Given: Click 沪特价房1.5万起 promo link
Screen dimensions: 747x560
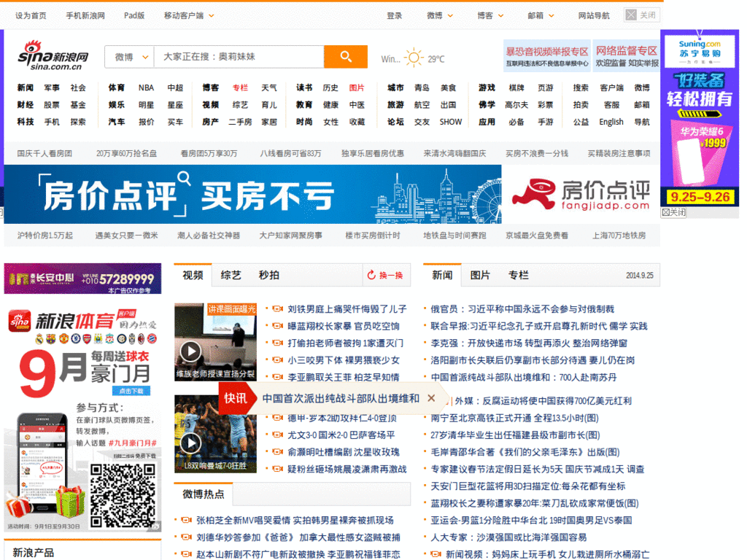Looking at the screenshot, I should (44, 236).
